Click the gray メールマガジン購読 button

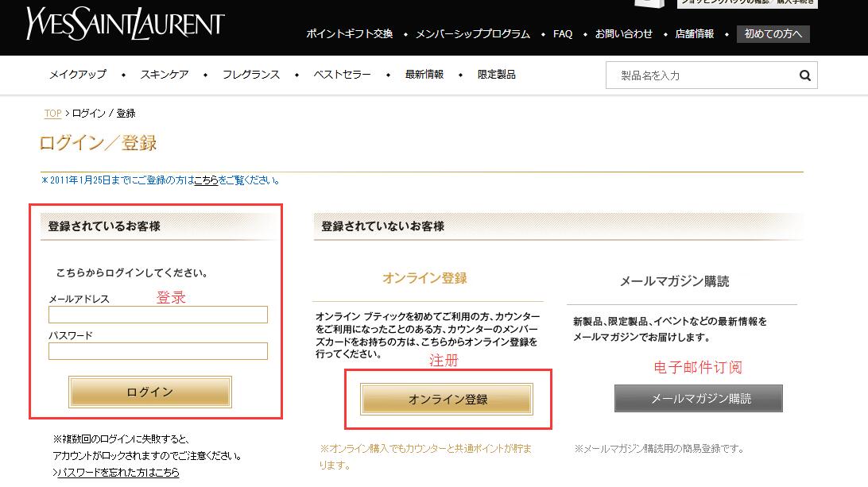pos(698,399)
